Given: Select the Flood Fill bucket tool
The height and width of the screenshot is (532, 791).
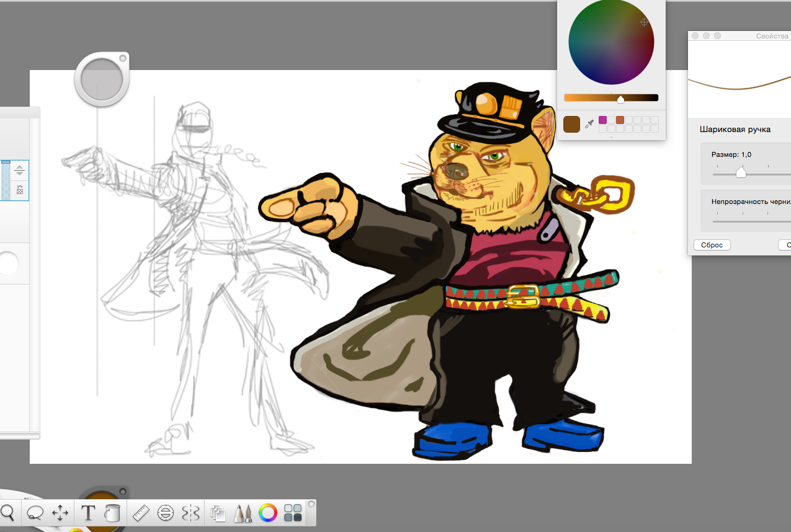Looking at the screenshot, I should click(112, 513).
